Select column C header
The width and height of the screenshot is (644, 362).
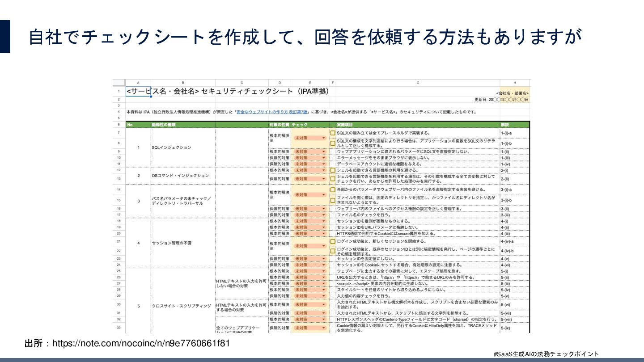point(241,83)
